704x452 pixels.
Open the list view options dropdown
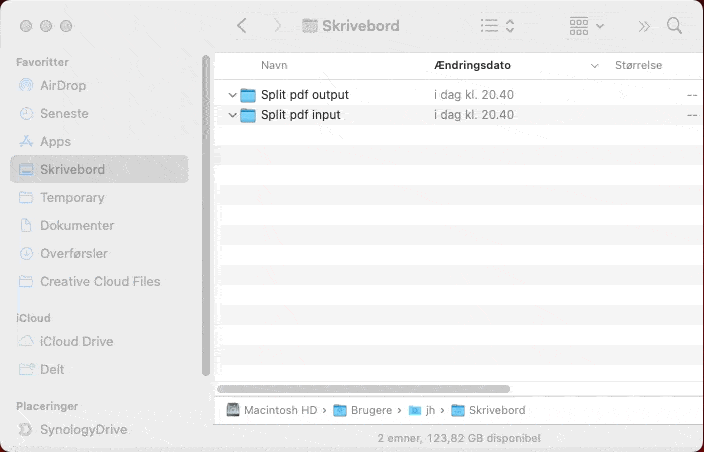[497, 25]
